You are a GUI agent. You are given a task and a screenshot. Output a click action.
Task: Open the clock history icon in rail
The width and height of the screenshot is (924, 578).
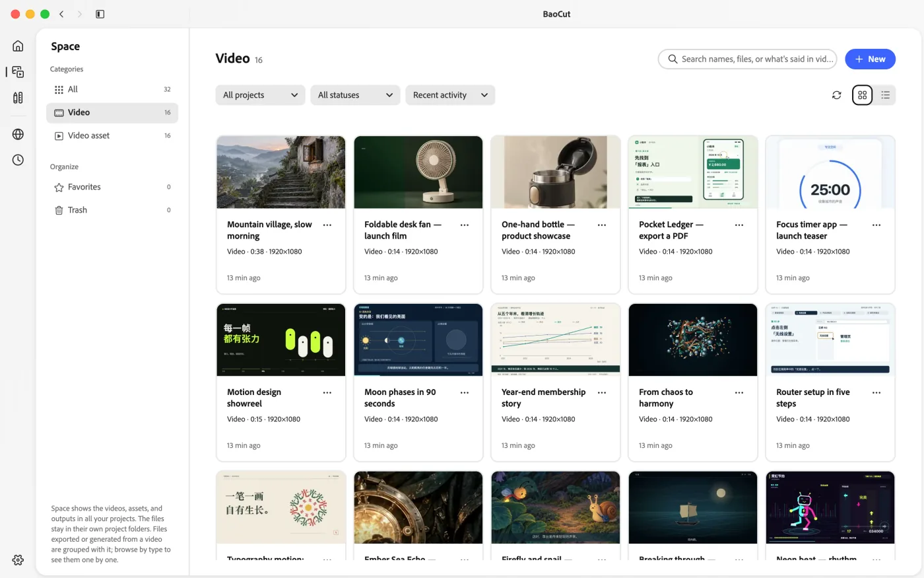(18, 160)
